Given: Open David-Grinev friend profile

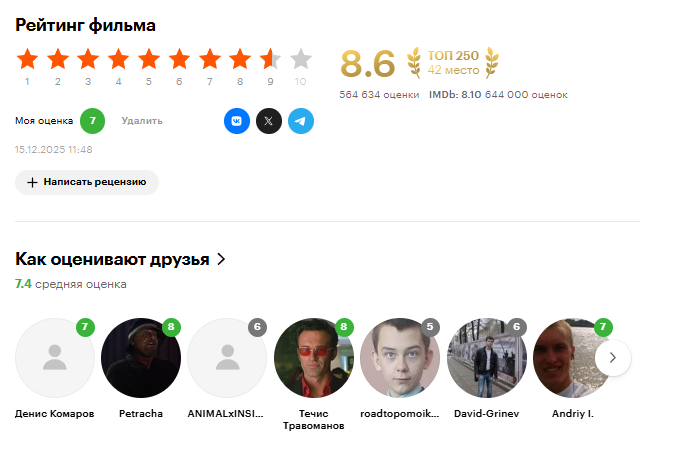Looking at the screenshot, I should click(x=487, y=358).
